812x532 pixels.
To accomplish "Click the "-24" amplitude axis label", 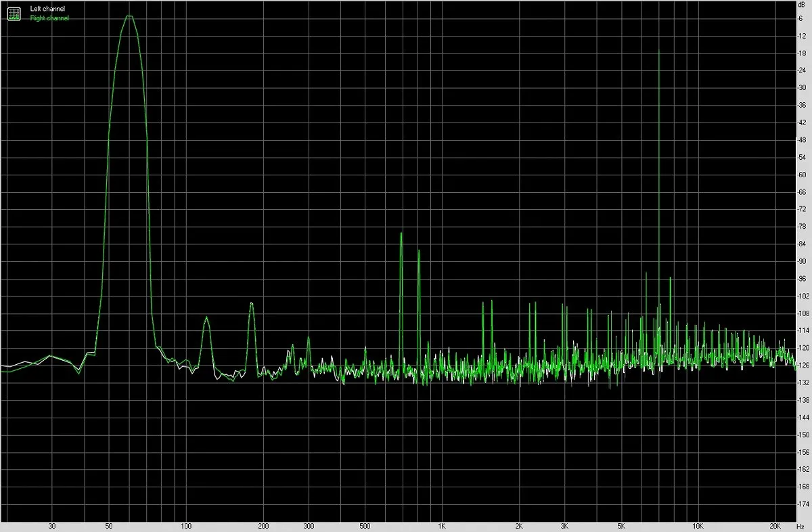I will pyautogui.click(x=803, y=70).
